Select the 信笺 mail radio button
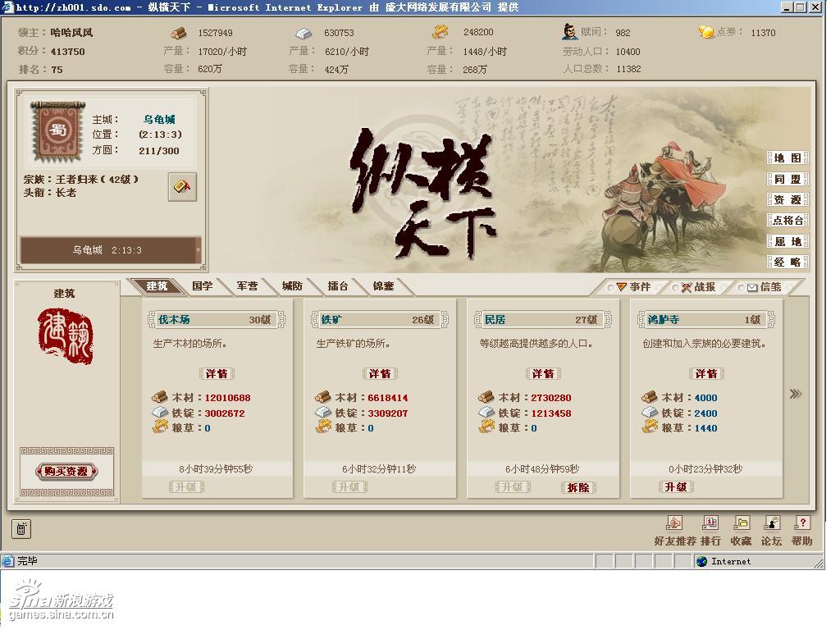 tap(741, 288)
